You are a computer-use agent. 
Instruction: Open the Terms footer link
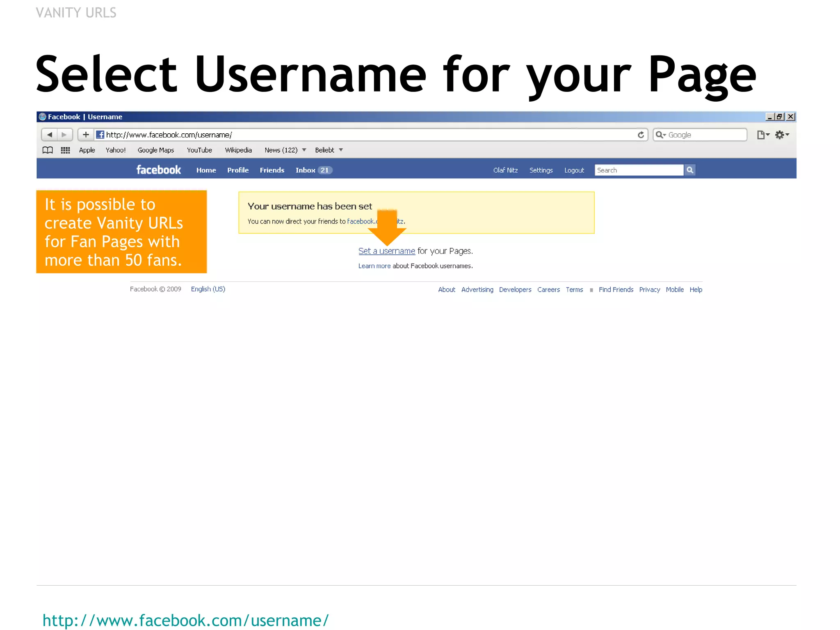574,290
